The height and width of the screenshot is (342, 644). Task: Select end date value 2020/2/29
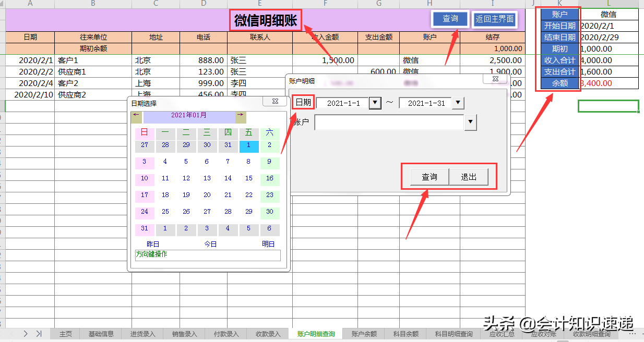point(609,38)
